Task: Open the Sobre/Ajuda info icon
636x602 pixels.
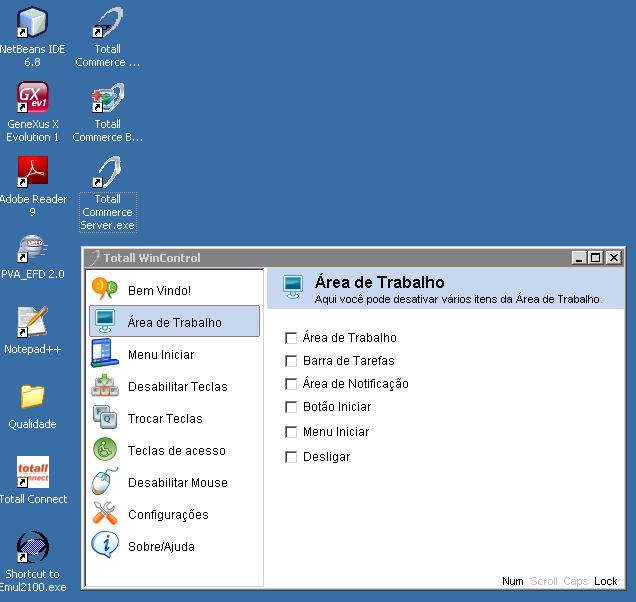Action: coord(105,546)
